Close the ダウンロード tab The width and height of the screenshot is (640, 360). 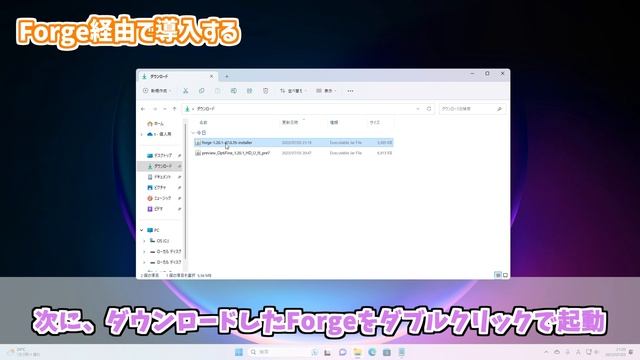211,76
